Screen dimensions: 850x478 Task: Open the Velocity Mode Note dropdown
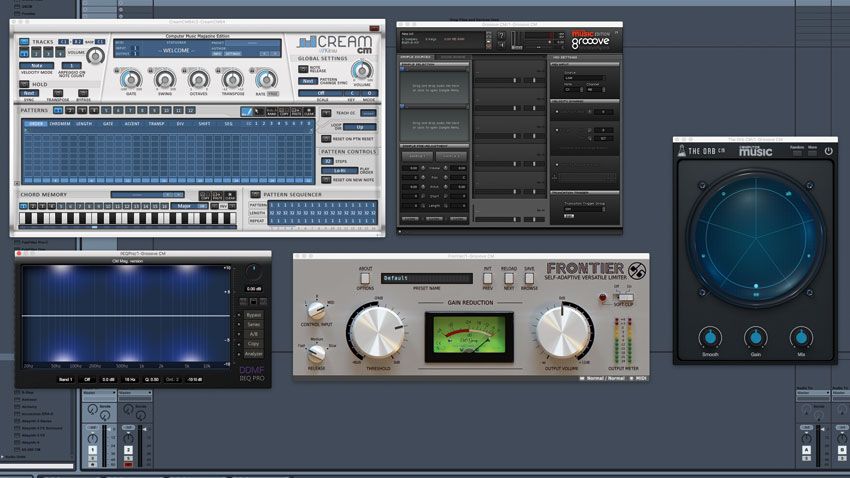tap(36, 66)
